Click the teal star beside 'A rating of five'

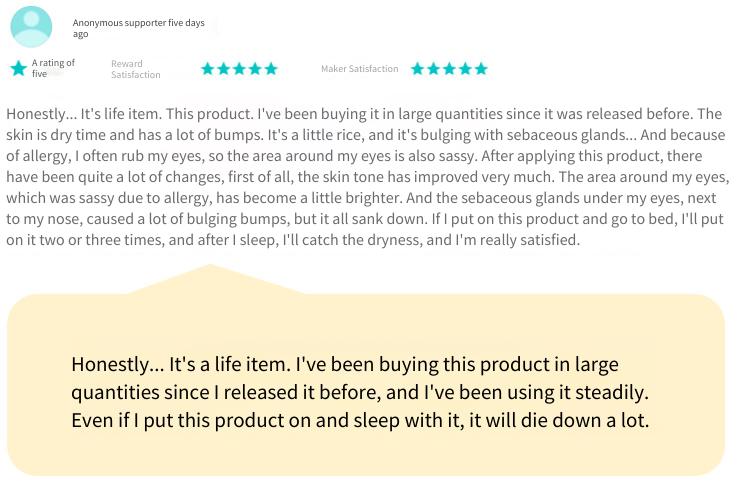(19, 68)
